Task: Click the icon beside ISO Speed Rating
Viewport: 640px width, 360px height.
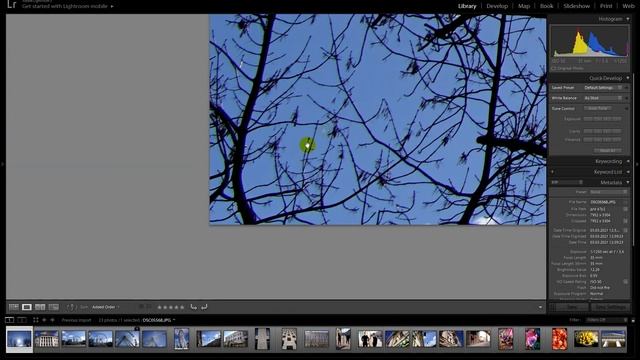Action: pyautogui.click(x=625, y=282)
